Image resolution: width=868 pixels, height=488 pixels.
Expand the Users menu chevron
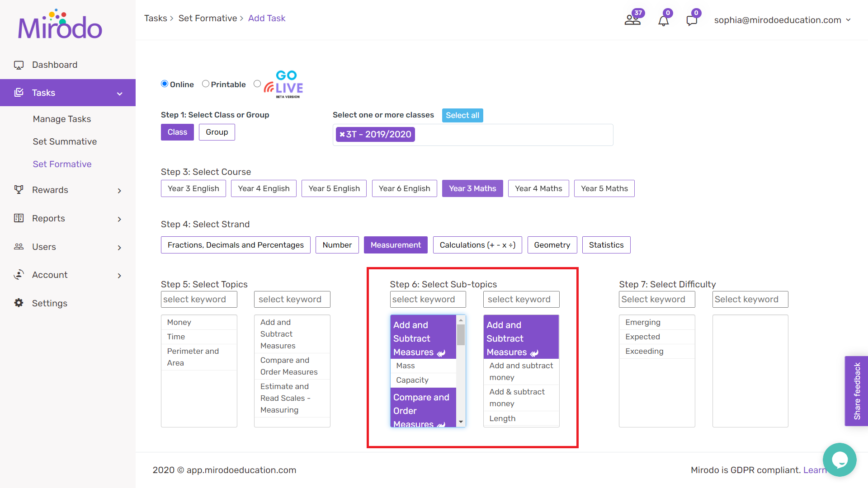[120, 248]
